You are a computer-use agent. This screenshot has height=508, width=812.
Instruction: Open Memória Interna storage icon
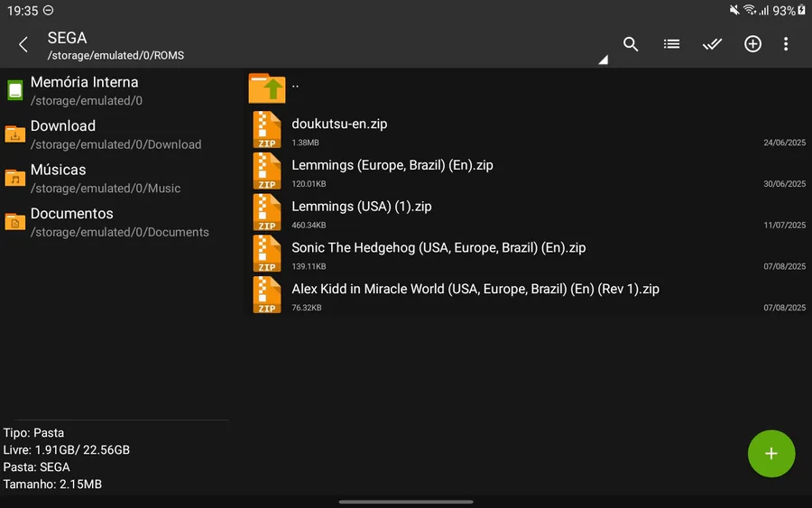tap(15, 90)
